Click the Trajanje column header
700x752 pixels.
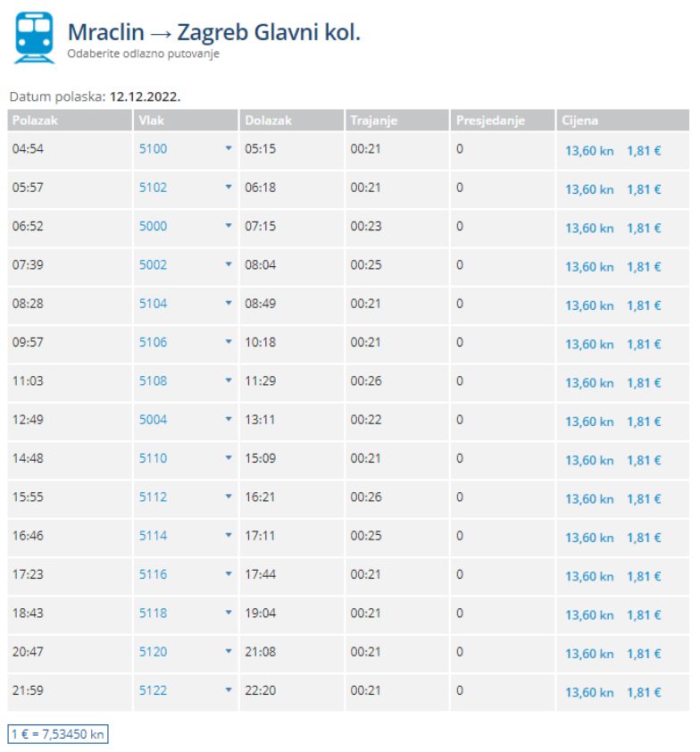(397, 121)
